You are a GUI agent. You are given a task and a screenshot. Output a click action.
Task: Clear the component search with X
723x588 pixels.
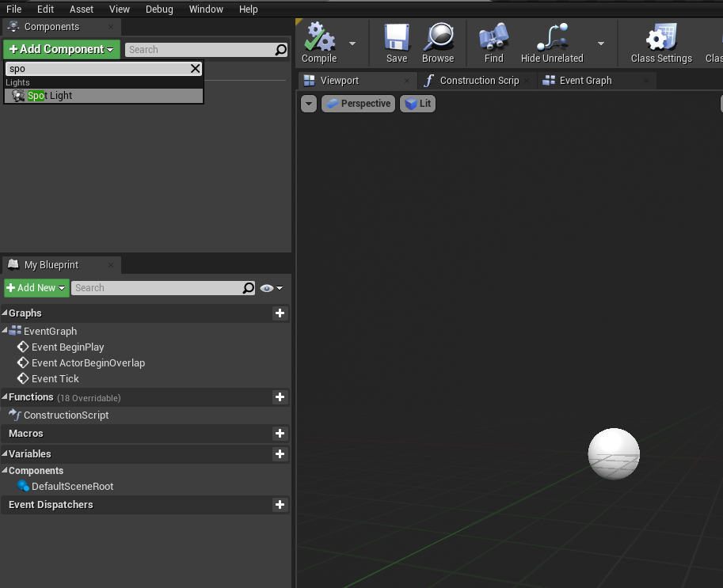[x=196, y=69]
